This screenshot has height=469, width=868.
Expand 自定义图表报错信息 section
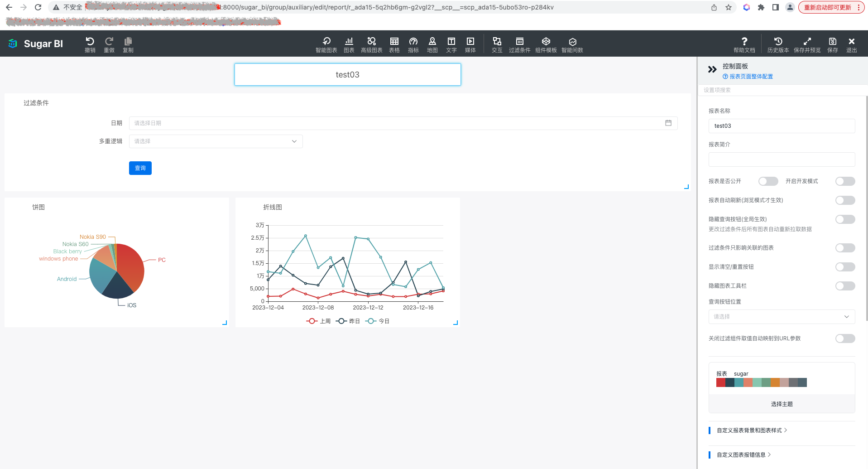coord(743,455)
